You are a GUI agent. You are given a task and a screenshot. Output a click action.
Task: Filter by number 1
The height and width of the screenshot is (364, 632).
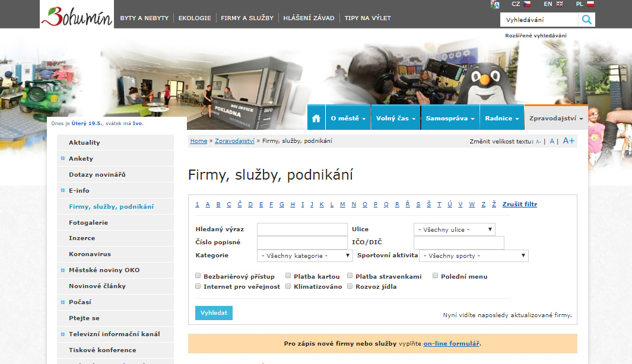(x=197, y=205)
